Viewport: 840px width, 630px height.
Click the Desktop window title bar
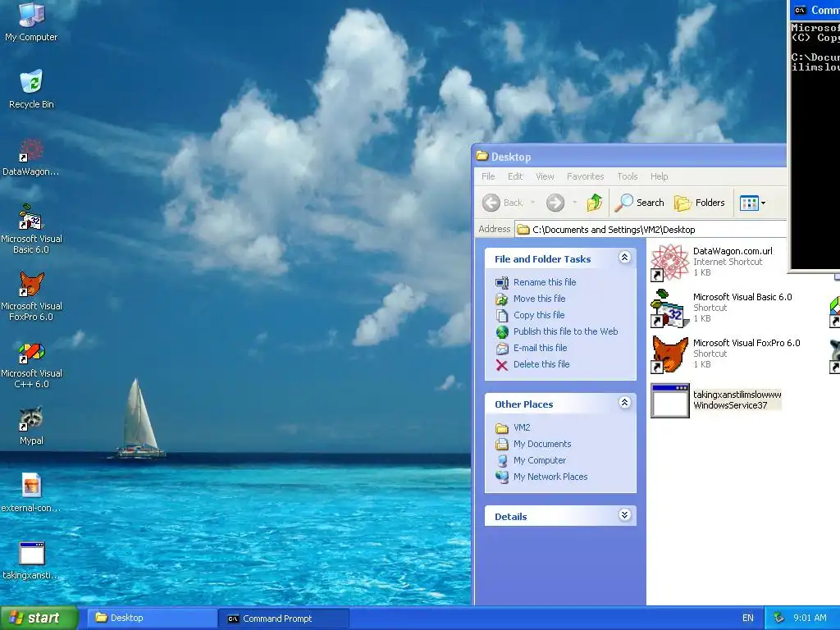tap(630, 157)
